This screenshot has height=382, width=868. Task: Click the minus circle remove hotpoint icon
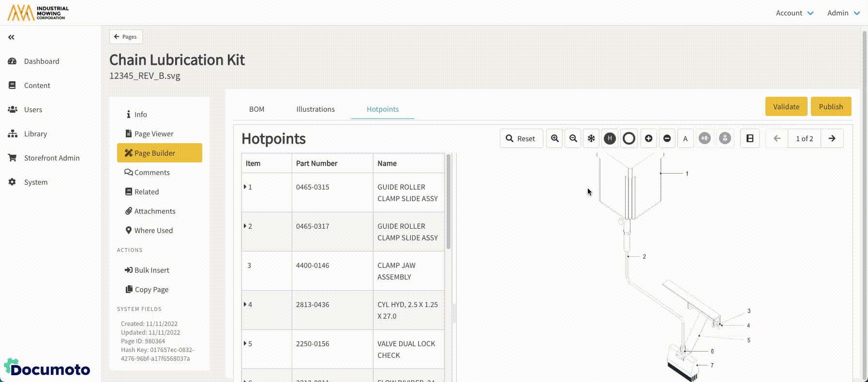tap(667, 138)
